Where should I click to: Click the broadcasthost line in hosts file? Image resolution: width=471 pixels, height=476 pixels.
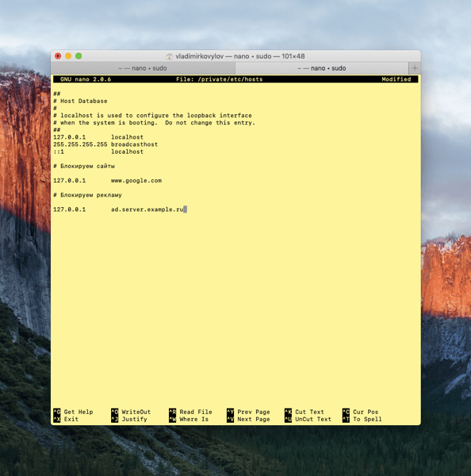(105, 144)
